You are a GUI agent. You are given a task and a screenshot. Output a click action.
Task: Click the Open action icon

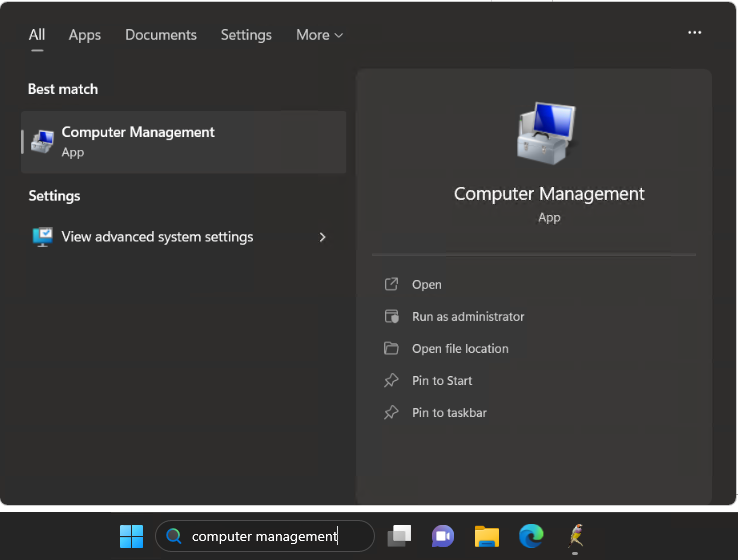click(391, 284)
